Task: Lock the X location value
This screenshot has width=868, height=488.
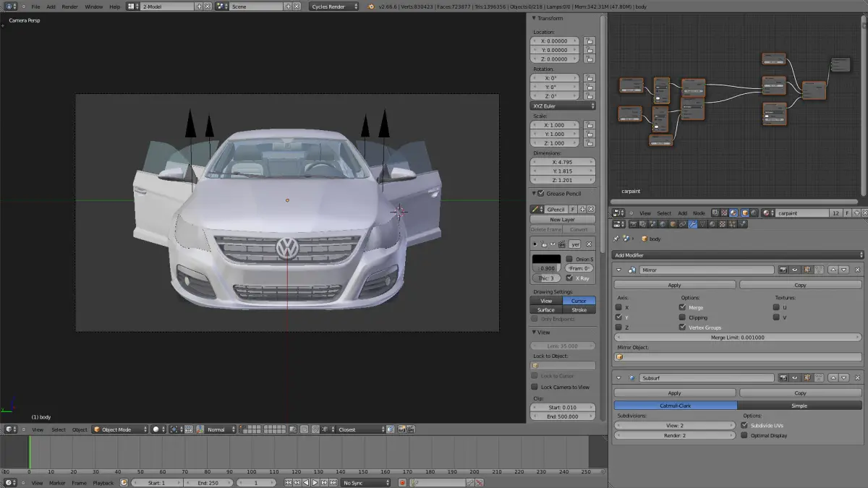Action: point(590,41)
